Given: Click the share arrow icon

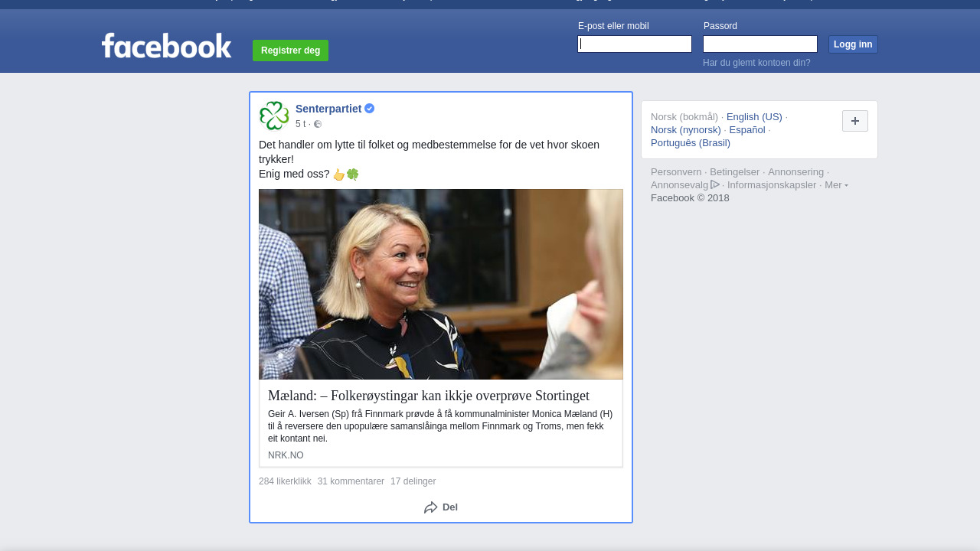Looking at the screenshot, I should coord(431,507).
